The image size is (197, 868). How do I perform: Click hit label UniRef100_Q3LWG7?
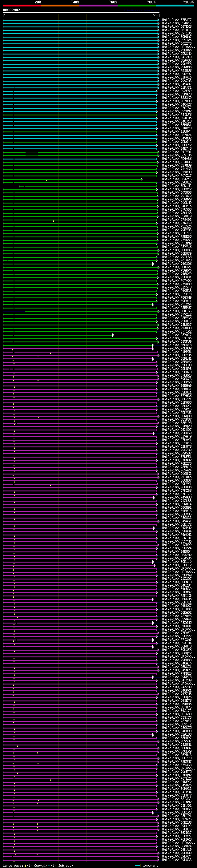tap(177, 325)
